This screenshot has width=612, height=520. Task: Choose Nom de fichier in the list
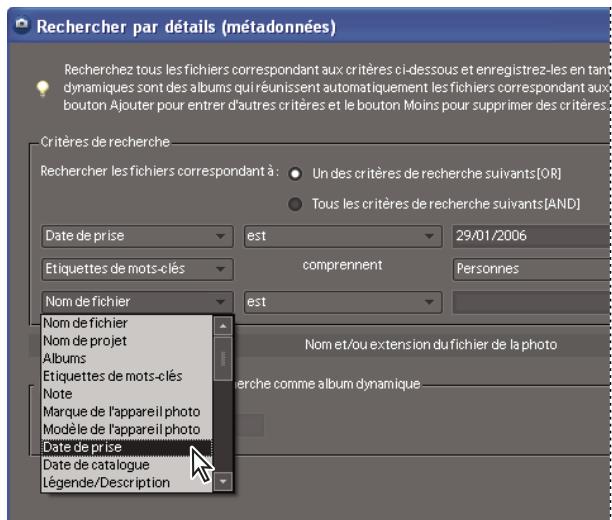[127, 323]
